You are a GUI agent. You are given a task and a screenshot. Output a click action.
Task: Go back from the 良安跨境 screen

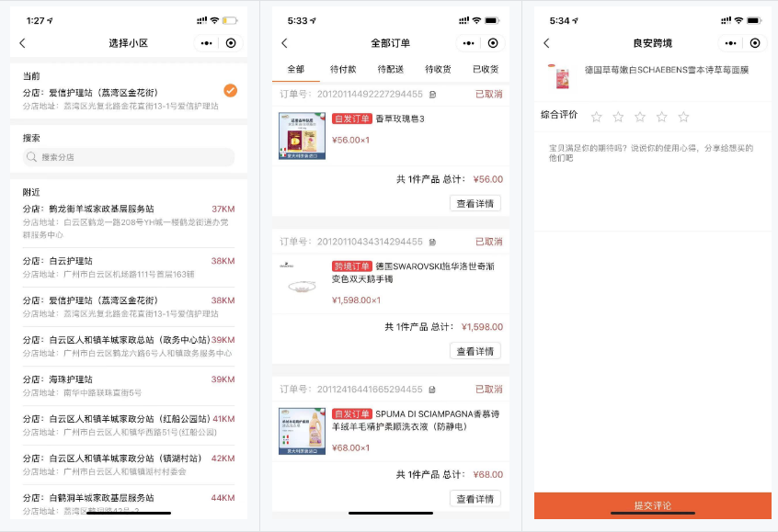tap(546, 43)
